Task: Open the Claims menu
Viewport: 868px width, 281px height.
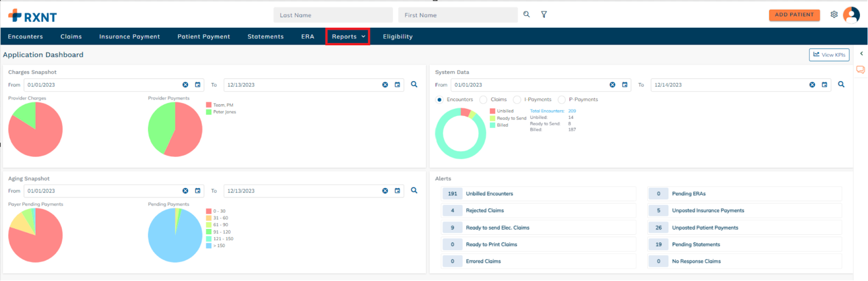Action: coord(71,36)
